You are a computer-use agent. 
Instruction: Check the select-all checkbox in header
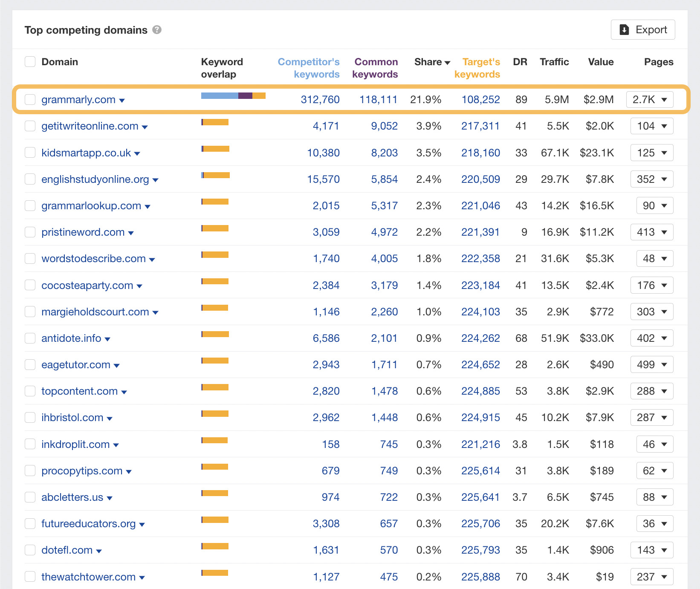click(30, 61)
